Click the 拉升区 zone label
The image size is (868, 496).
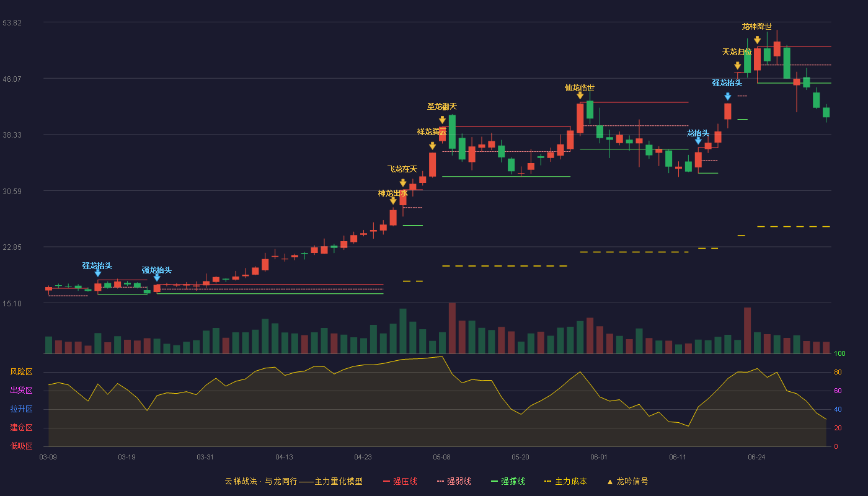click(x=21, y=409)
